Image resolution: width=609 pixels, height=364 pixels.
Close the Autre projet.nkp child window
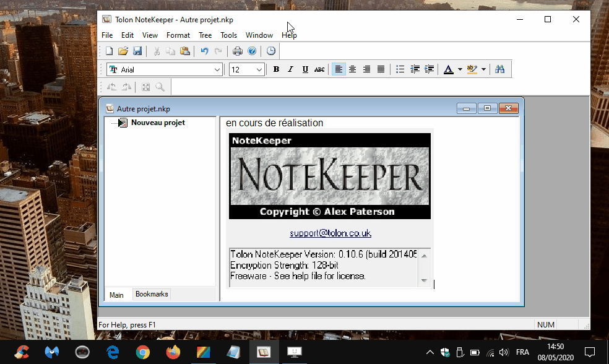click(508, 108)
